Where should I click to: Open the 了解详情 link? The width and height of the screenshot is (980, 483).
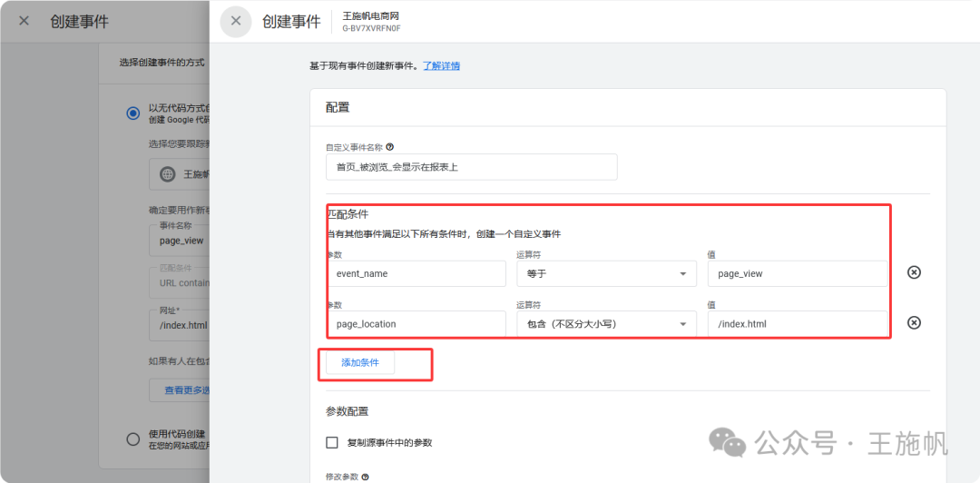coord(441,65)
